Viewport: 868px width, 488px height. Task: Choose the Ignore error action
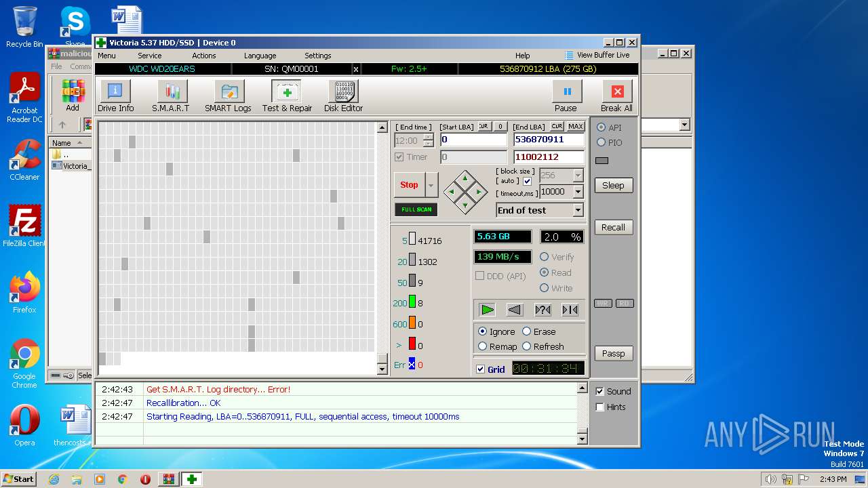(496, 331)
